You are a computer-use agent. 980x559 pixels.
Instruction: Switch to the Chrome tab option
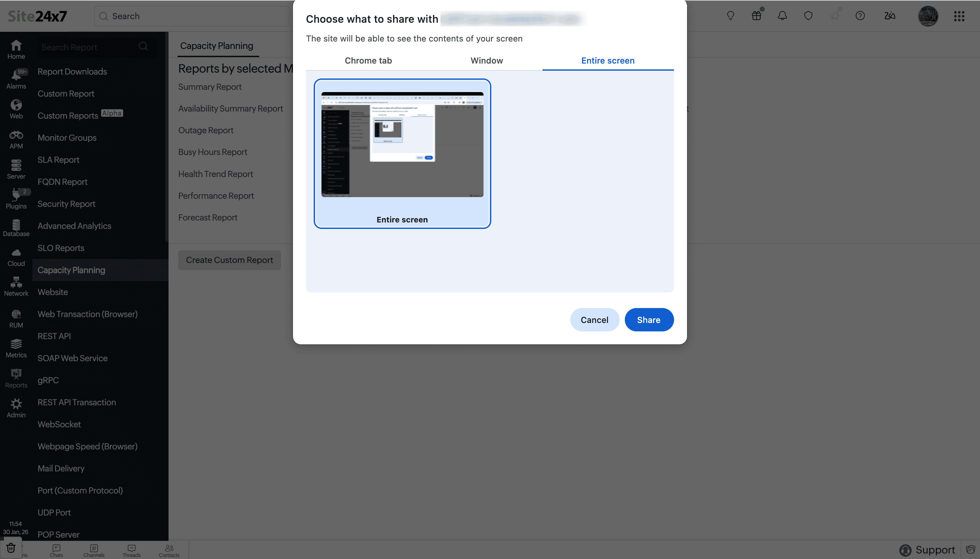pyautogui.click(x=368, y=60)
